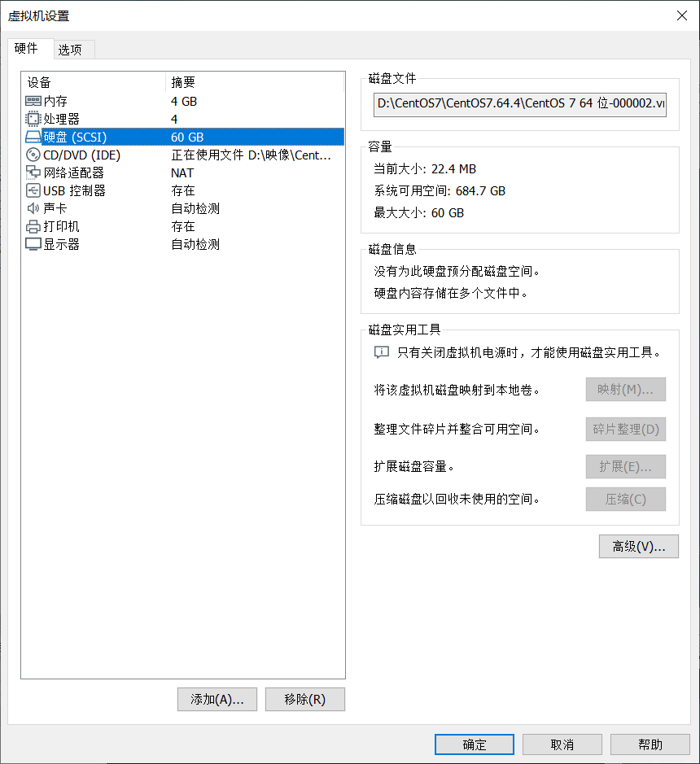The width and height of the screenshot is (700, 764).
Task: Select the CD/DVD (IDE) disc icon
Action: click(x=33, y=155)
